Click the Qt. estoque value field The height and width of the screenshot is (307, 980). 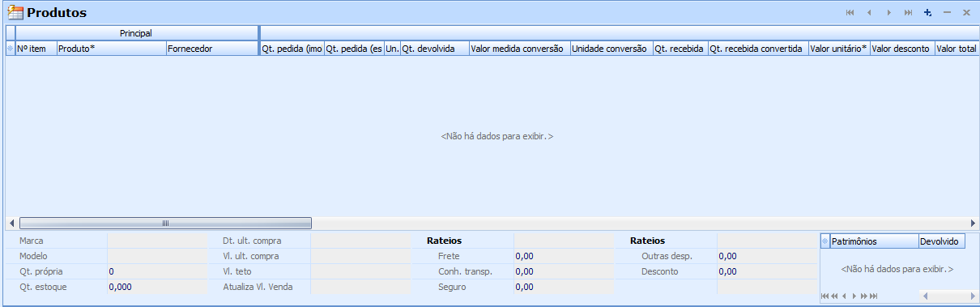pos(157,287)
